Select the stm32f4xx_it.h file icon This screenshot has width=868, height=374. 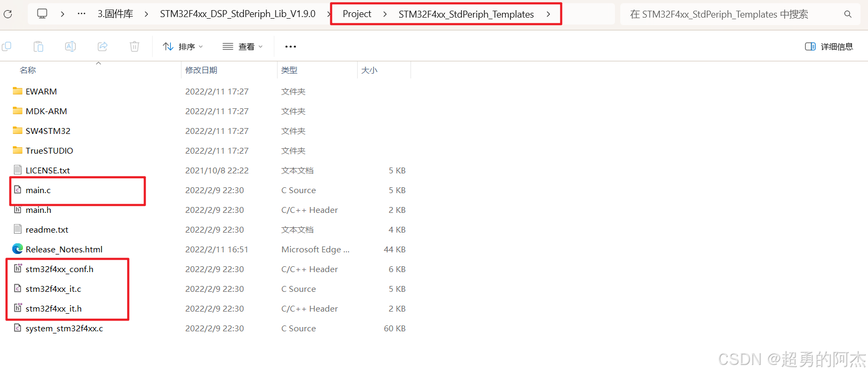[18, 308]
